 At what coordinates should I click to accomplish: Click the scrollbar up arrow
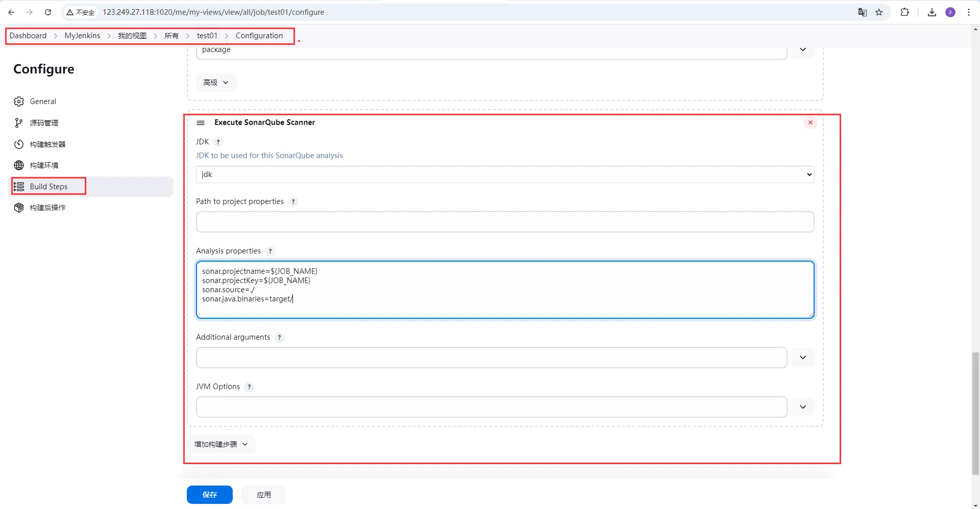(975, 30)
